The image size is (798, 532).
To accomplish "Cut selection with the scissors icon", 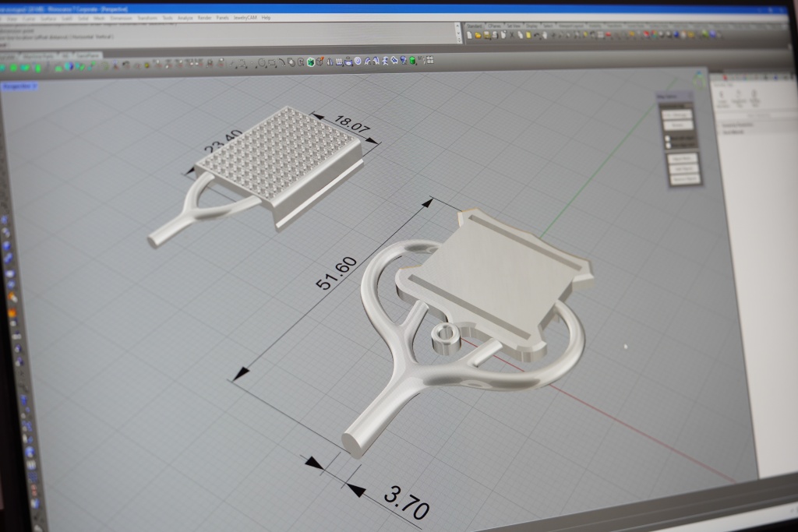I will pos(511,35).
